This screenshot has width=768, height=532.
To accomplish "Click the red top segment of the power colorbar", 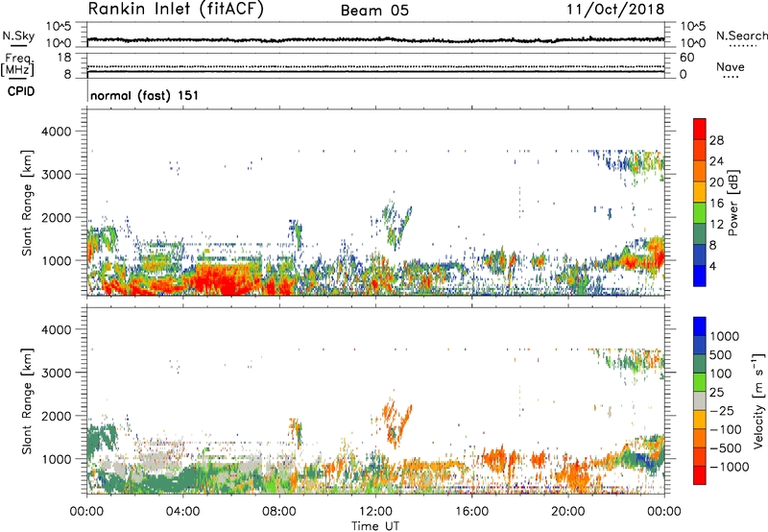I will click(x=700, y=129).
